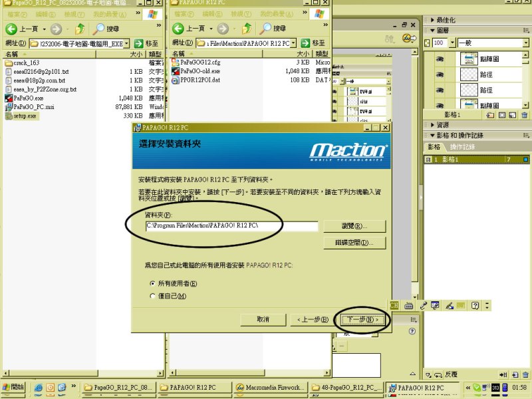
Task: Select PaPaGOG12.cfg file
Action: tap(196, 62)
